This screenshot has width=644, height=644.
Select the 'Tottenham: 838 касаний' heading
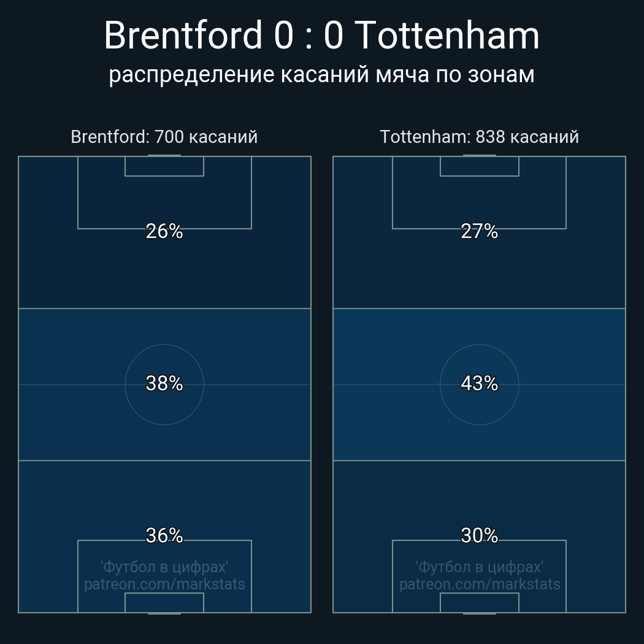[x=479, y=137]
